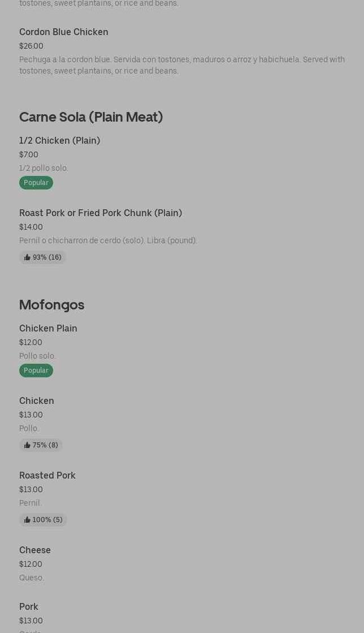Click the thumbs-up icon beside 75% rating
The height and width of the screenshot is (633, 364).
tap(27, 445)
